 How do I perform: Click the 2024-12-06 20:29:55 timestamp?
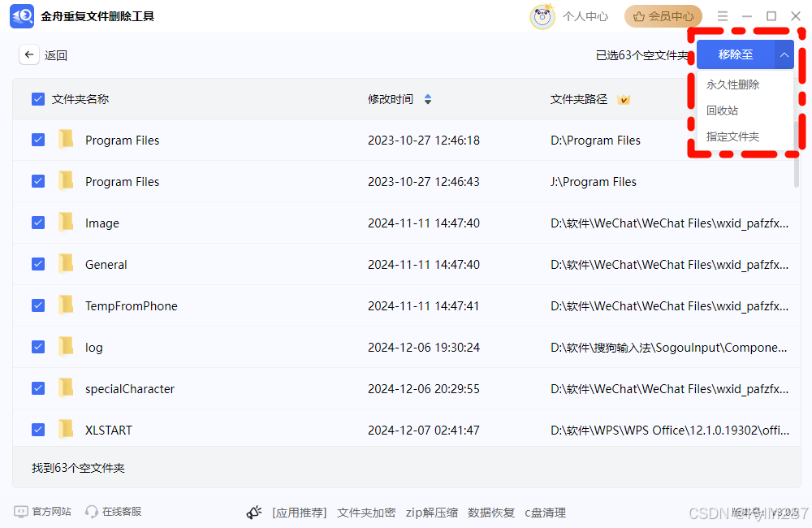[424, 389]
